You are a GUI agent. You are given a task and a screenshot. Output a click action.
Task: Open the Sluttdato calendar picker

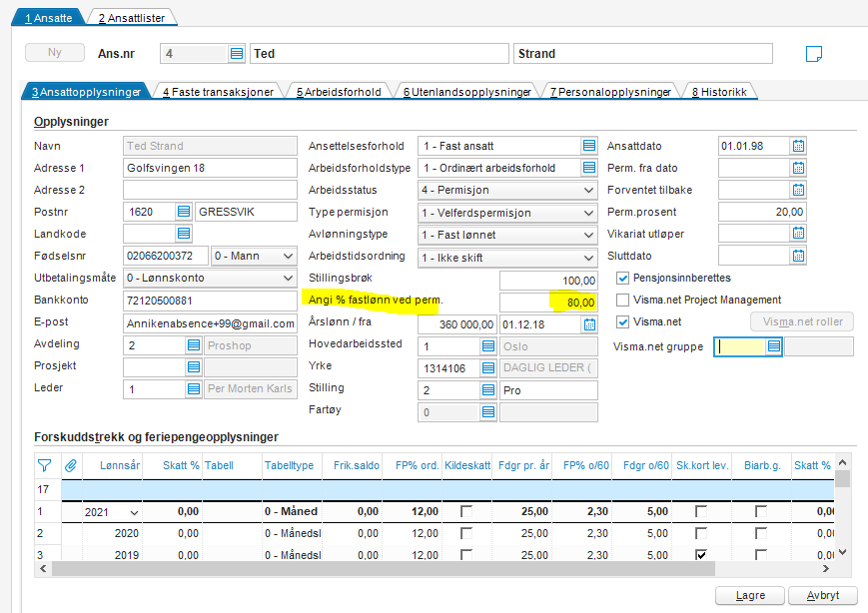click(x=798, y=256)
